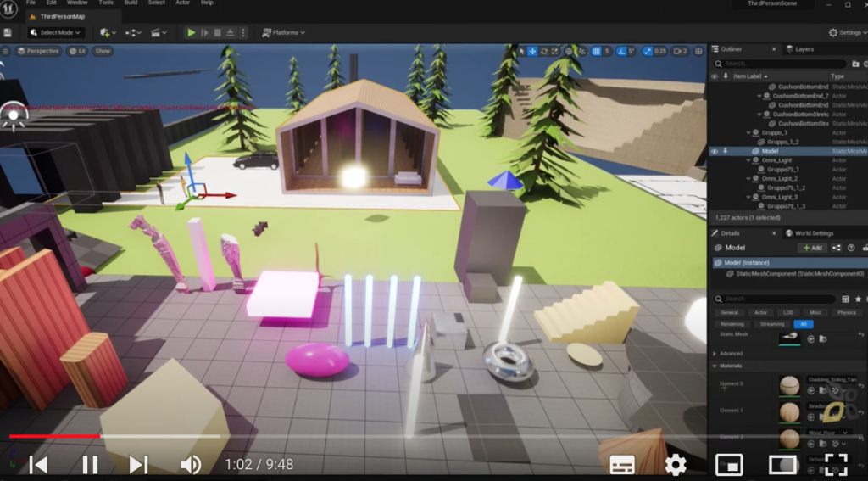The height and width of the screenshot is (481, 868).
Task: Toggle grid snapping in viewport toolbar
Action: (x=596, y=51)
